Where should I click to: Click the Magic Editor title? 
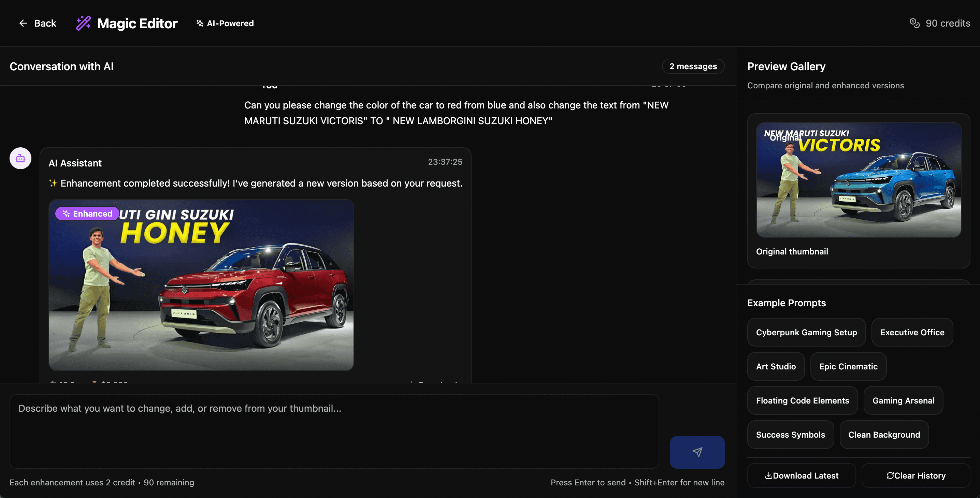tap(137, 23)
